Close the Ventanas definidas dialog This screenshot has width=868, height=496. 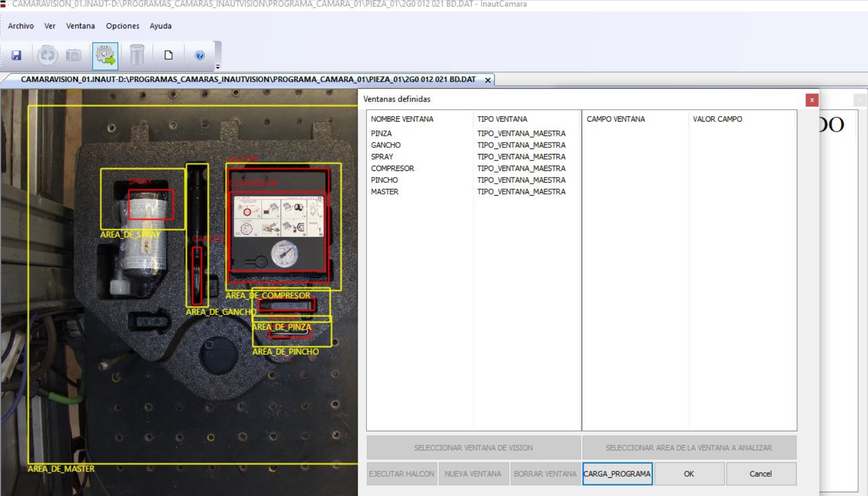(x=812, y=100)
